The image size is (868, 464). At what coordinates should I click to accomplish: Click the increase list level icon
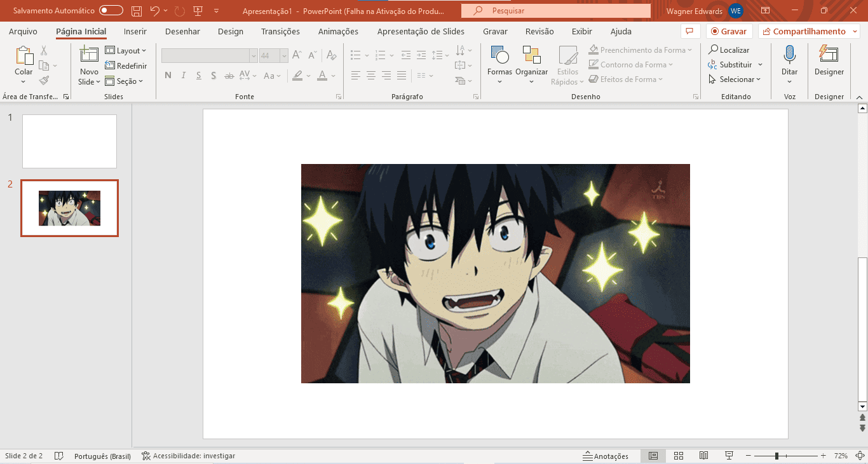(421, 55)
